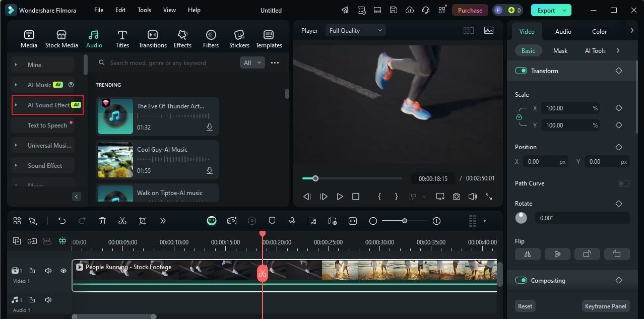Click the record voiceover microphone
The height and width of the screenshot is (319, 644).
tap(292, 221)
